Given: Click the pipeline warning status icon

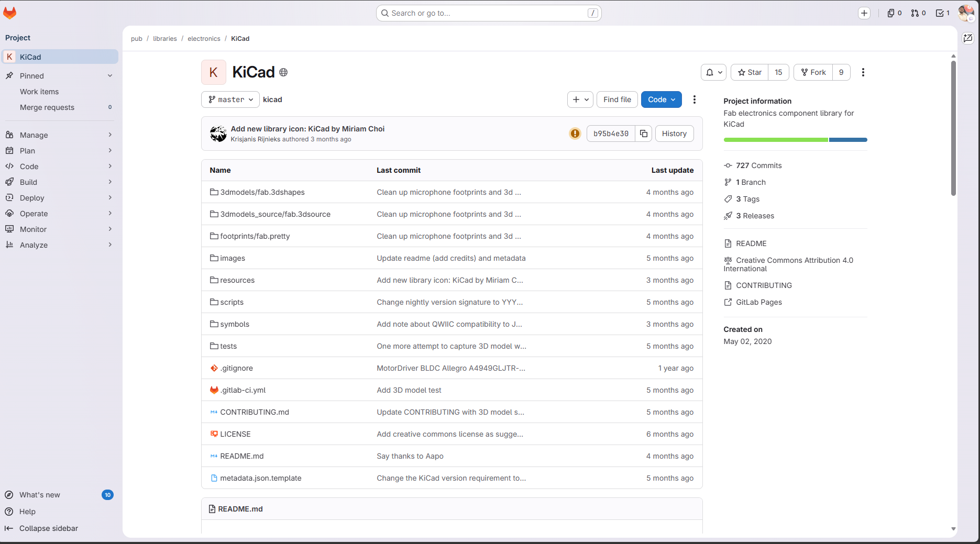Looking at the screenshot, I should pos(575,134).
